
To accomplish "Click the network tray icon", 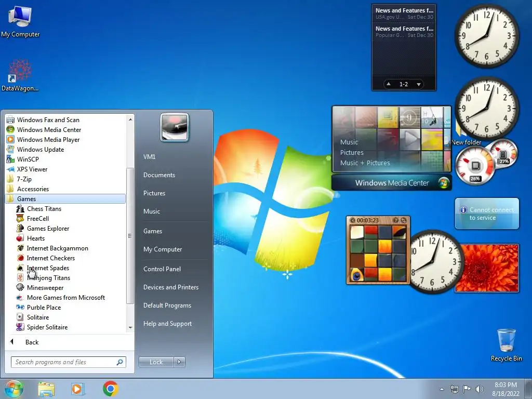I will (x=454, y=389).
